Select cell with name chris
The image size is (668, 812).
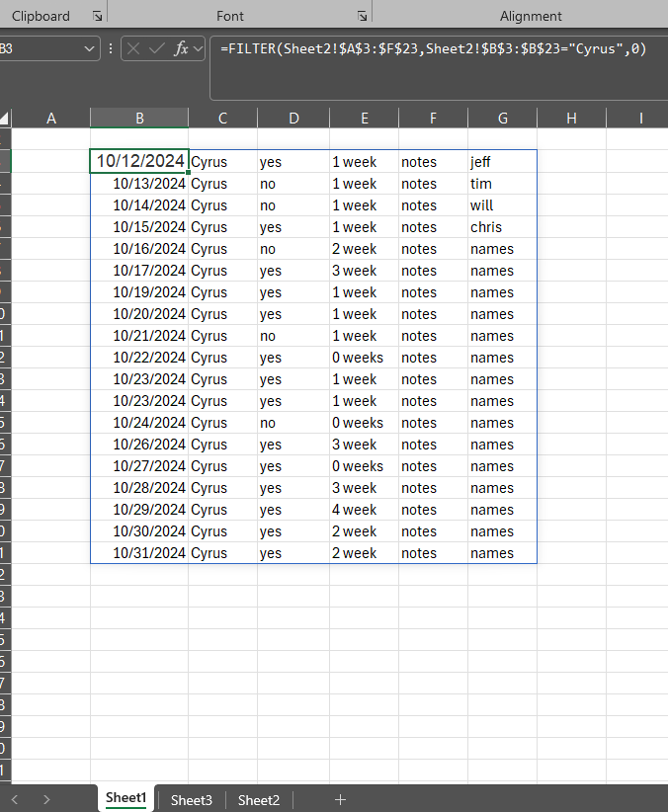pos(502,227)
